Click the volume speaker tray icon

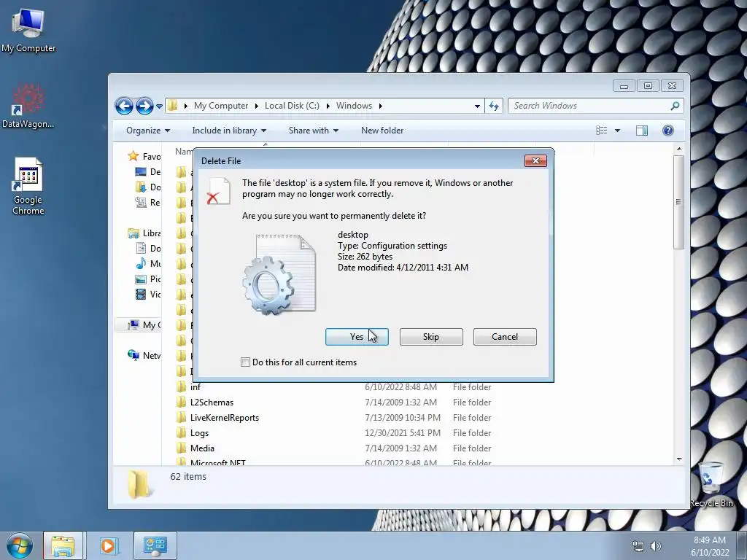pos(656,546)
